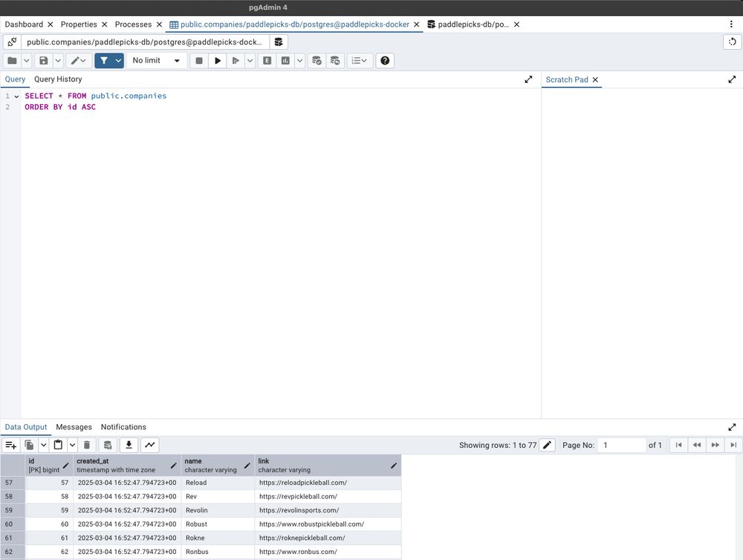
Task: Expand the Explain Analyze options dropdown
Action: [299, 61]
